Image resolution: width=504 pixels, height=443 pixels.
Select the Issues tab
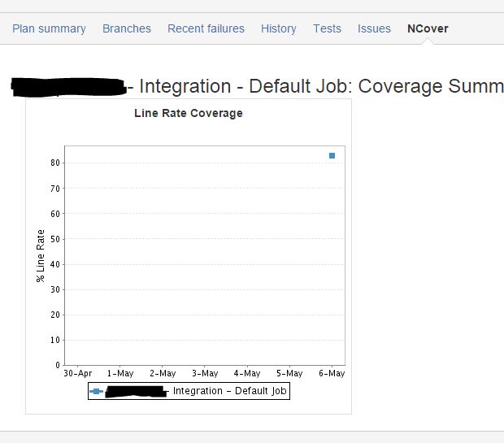click(374, 28)
